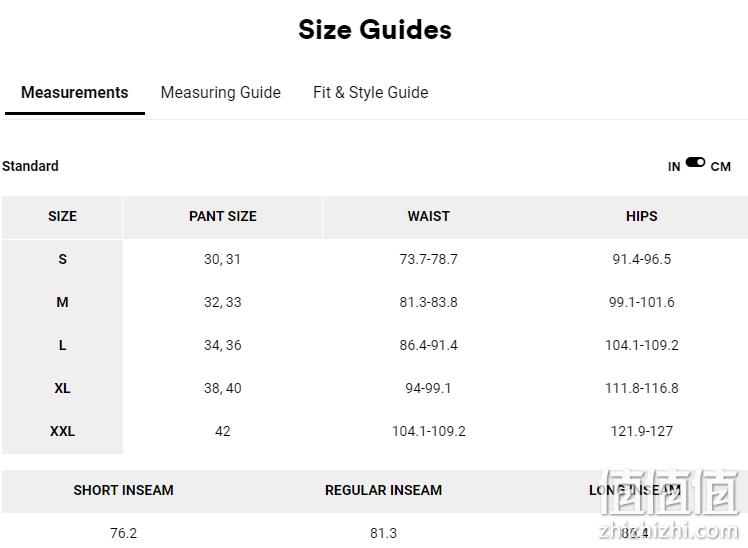Select the S size row label
The height and width of the screenshot is (548, 748).
62,259
